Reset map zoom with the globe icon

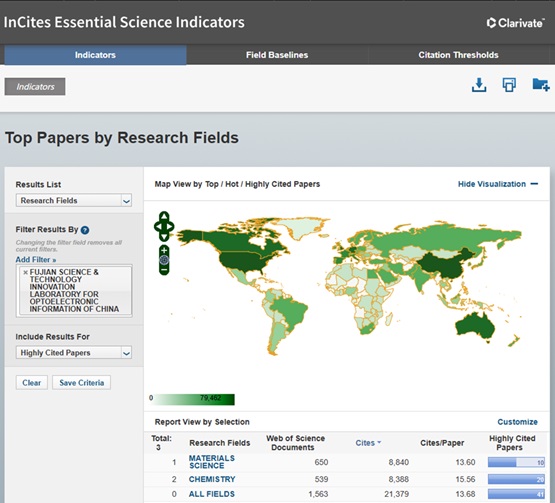click(x=164, y=260)
